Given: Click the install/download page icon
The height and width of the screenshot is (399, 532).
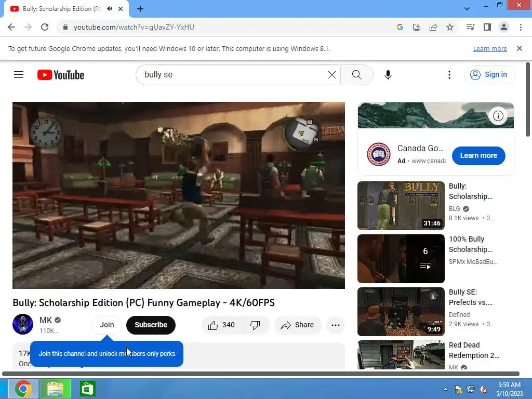Looking at the screenshot, I should coord(416,27).
